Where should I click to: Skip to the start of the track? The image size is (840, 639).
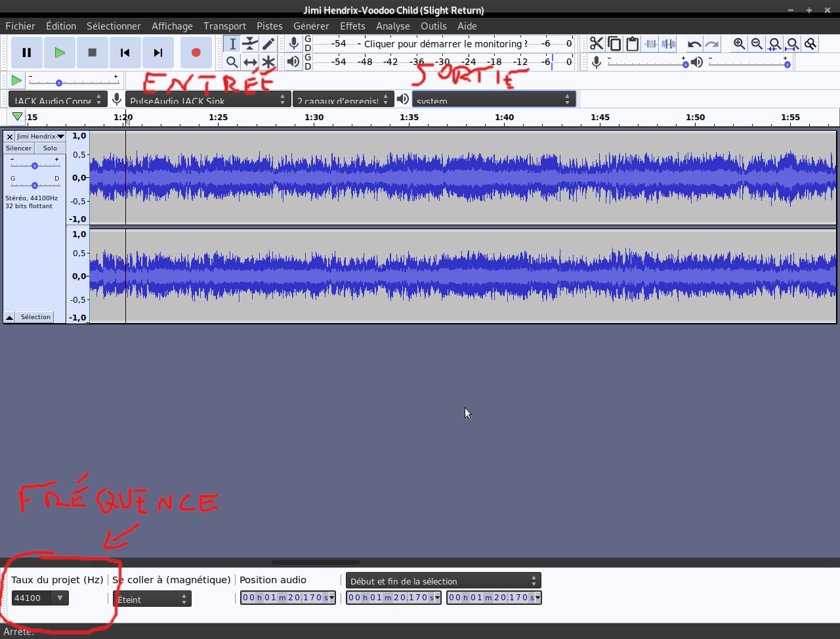point(125,53)
